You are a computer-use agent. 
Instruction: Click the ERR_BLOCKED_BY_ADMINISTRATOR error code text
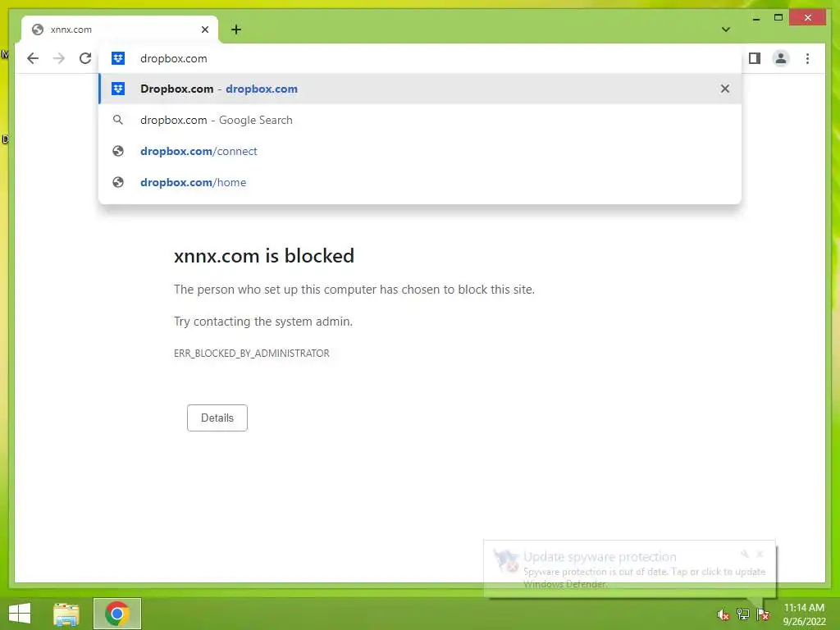[252, 354]
